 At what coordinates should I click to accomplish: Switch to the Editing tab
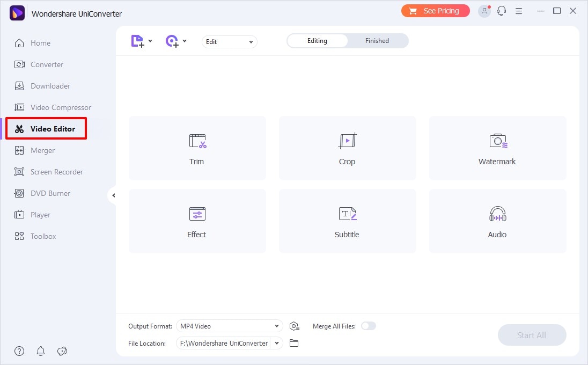(x=317, y=41)
